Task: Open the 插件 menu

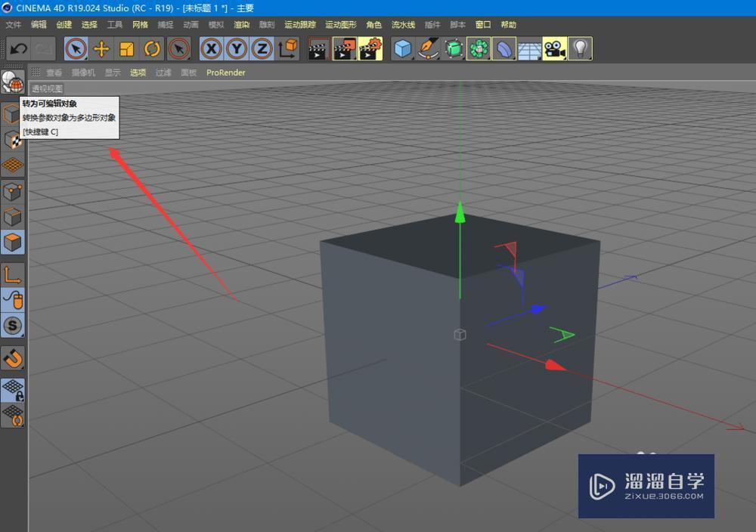Action: pos(432,25)
